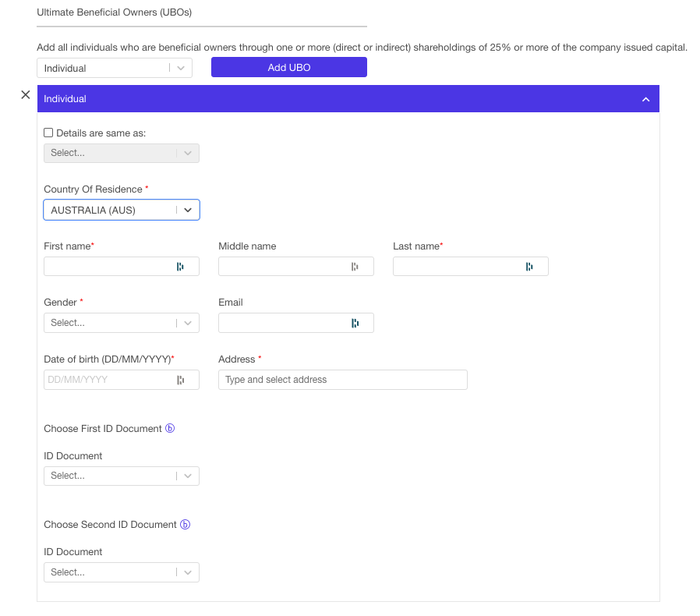
Task: Click the autofill icon in Last name field
Action: tap(529, 267)
